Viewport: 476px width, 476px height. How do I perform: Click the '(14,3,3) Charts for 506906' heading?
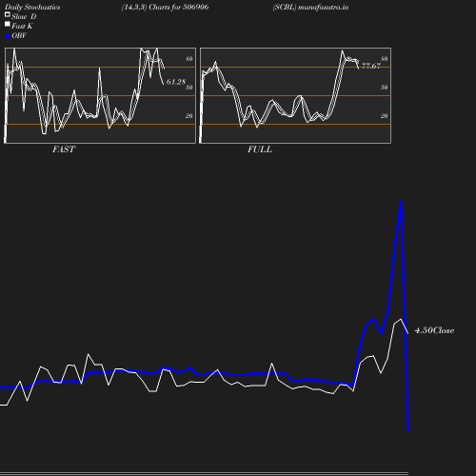165,8
